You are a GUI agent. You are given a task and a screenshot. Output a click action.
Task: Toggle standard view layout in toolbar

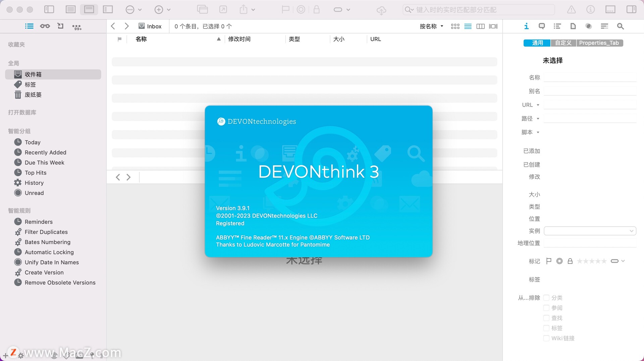click(89, 9)
